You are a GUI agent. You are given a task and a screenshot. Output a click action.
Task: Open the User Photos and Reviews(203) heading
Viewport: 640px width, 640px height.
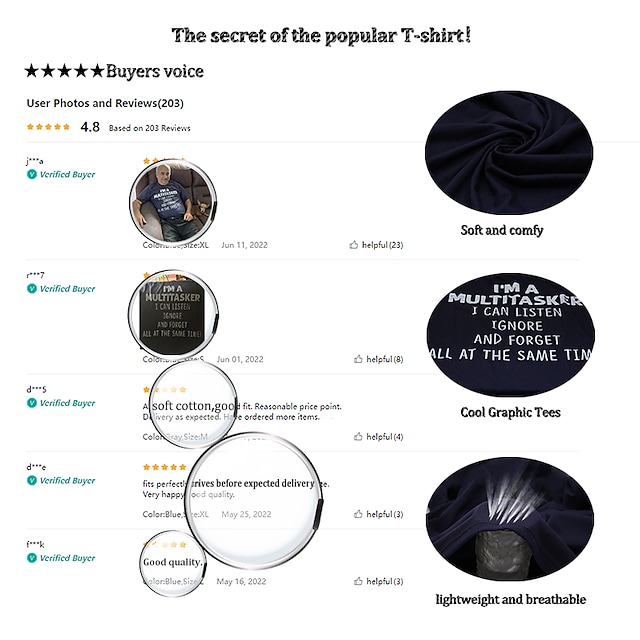[x=105, y=103]
